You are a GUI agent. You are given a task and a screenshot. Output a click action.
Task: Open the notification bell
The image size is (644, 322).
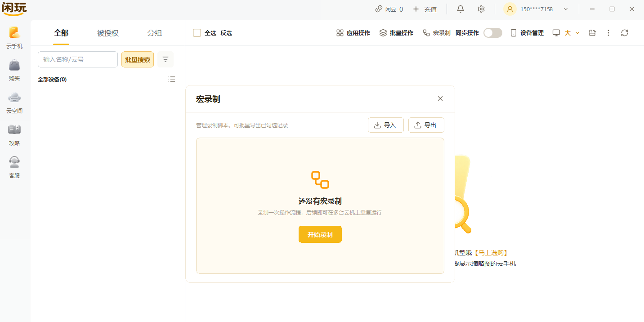(460, 9)
